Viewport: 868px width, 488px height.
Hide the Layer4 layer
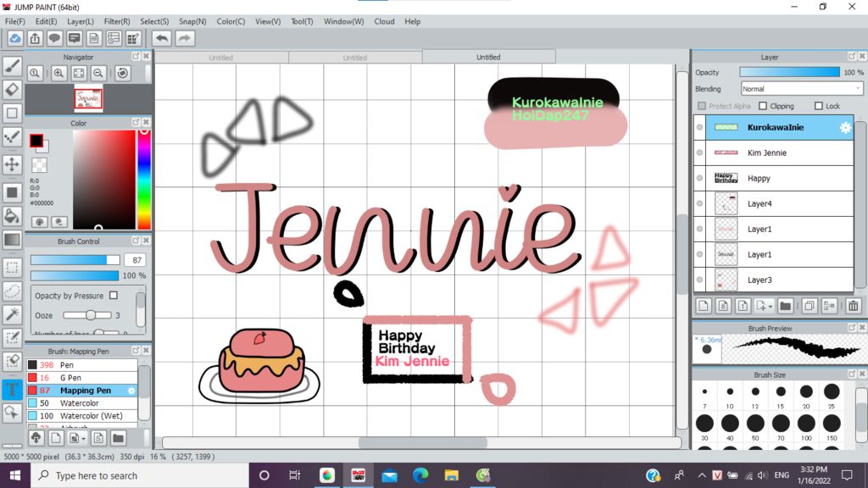699,203
